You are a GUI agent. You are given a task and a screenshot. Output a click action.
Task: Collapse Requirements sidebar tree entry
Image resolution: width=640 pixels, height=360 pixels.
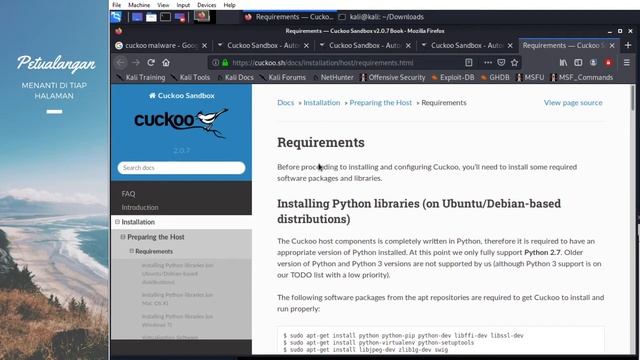coord(131,251)
